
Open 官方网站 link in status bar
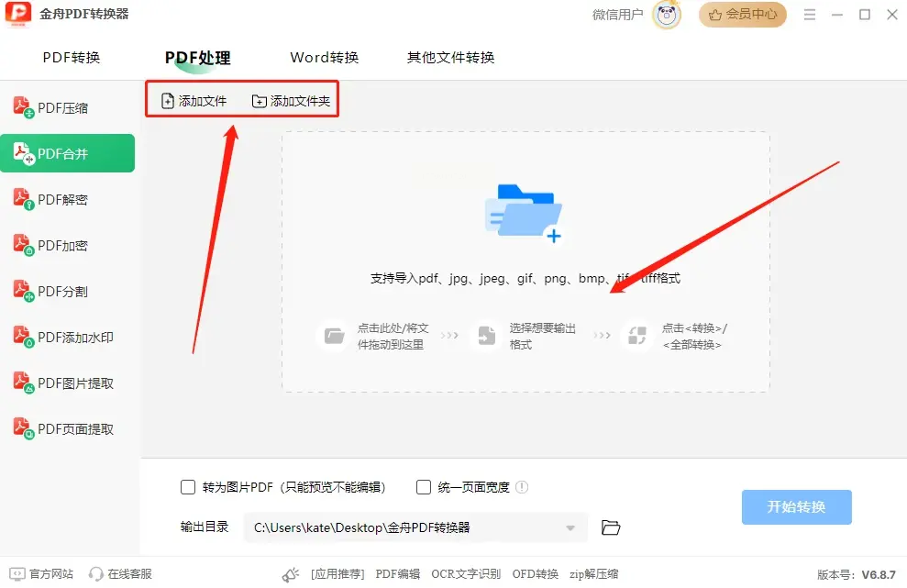coord(41,574)
